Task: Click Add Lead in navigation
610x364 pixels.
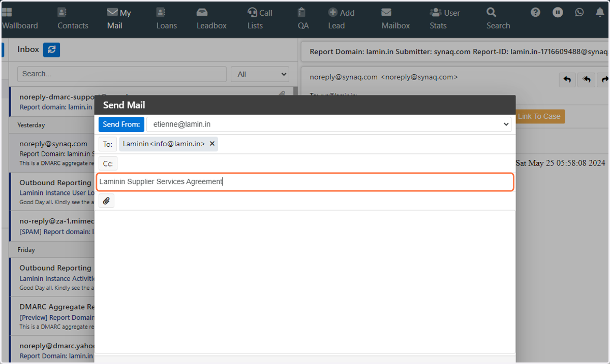Action: tap(341, 19)
